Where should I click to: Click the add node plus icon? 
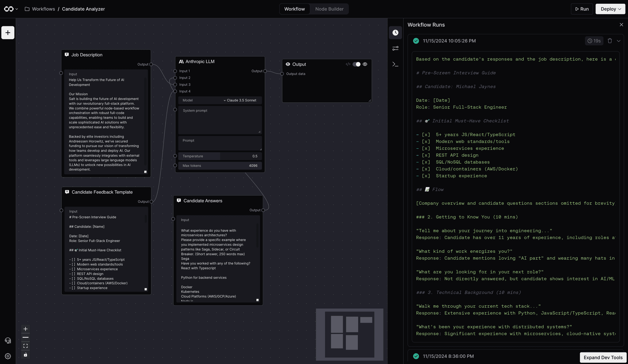[7, 32]
